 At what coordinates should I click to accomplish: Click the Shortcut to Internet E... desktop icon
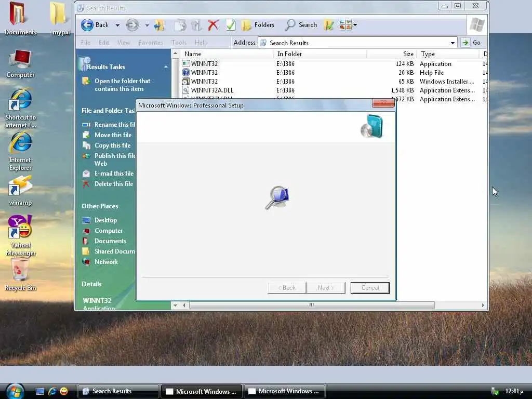20,109
